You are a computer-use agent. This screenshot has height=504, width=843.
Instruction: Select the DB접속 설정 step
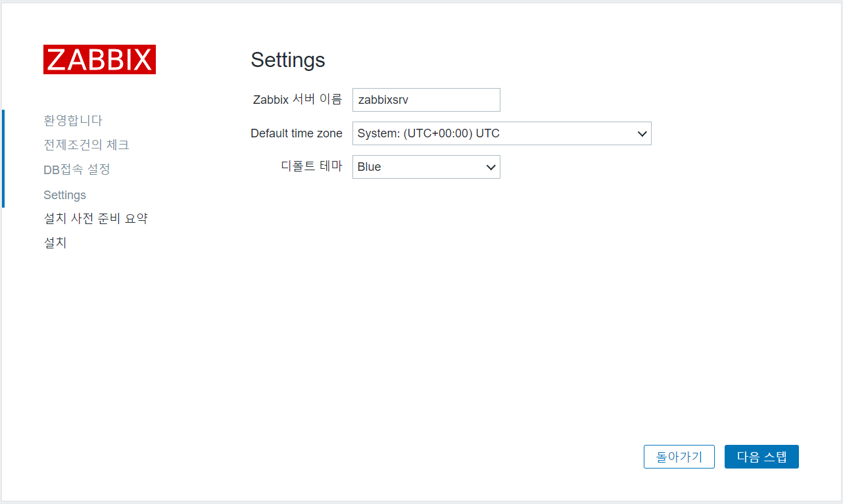[77, 170]
